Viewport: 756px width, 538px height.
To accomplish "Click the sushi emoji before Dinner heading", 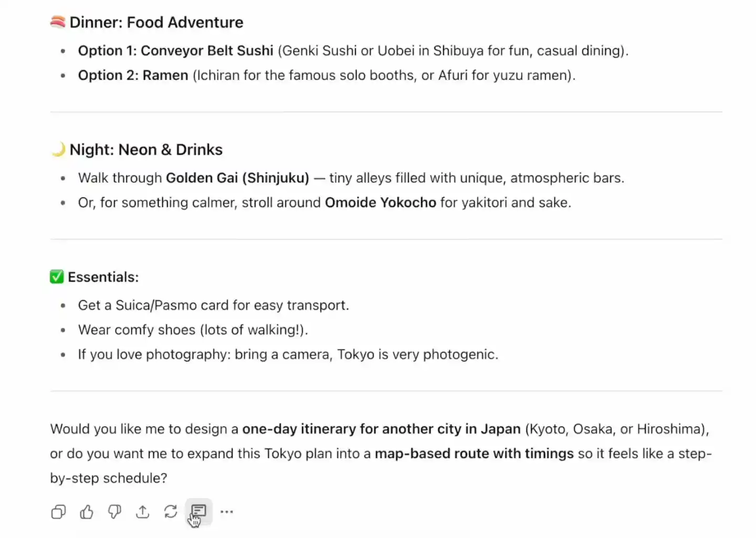I will click(58, 22).
